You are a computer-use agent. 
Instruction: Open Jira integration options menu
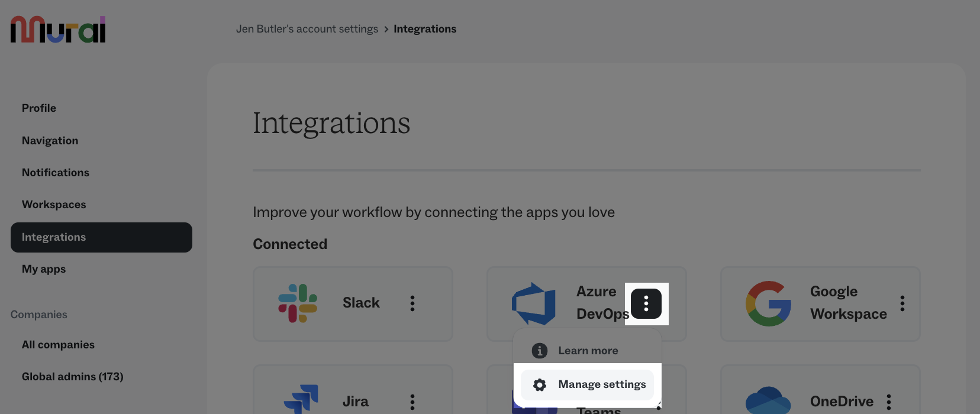tap(412, 402)
